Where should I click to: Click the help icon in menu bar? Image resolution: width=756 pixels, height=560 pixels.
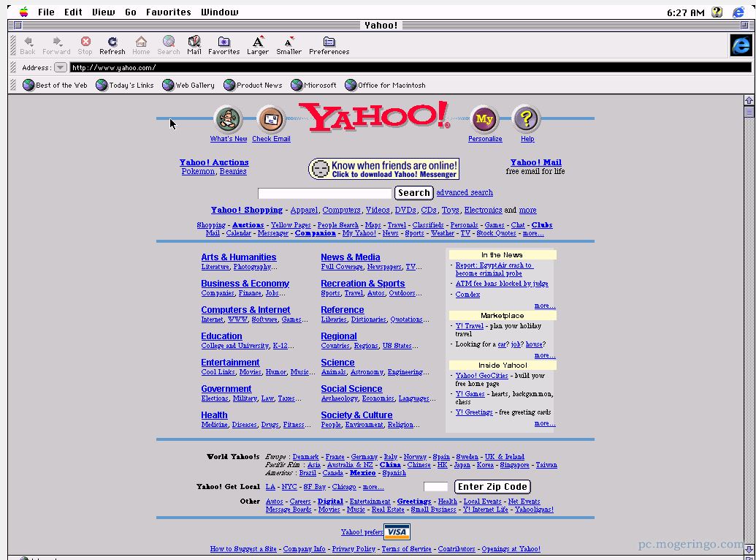point(717,12)
